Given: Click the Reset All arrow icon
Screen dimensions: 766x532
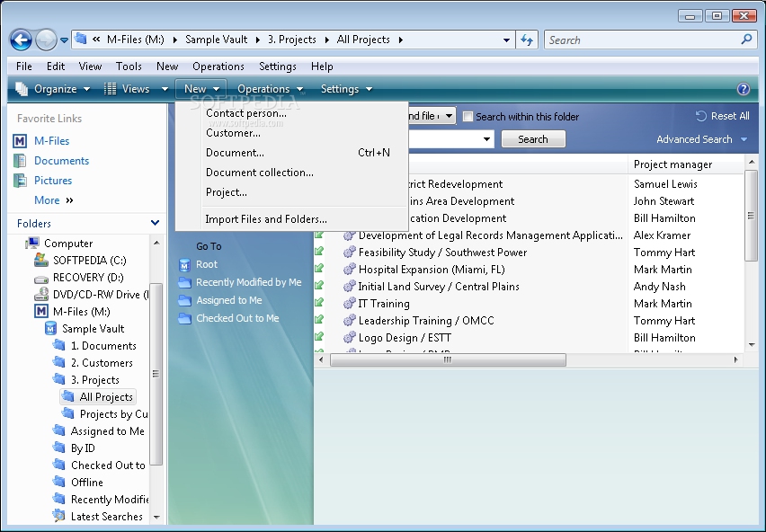Looking at the screenshot, I should pos(701,116).
